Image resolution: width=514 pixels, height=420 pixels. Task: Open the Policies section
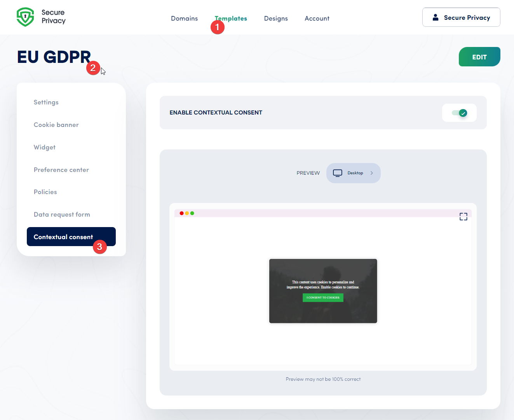click(x=45, y=192)
